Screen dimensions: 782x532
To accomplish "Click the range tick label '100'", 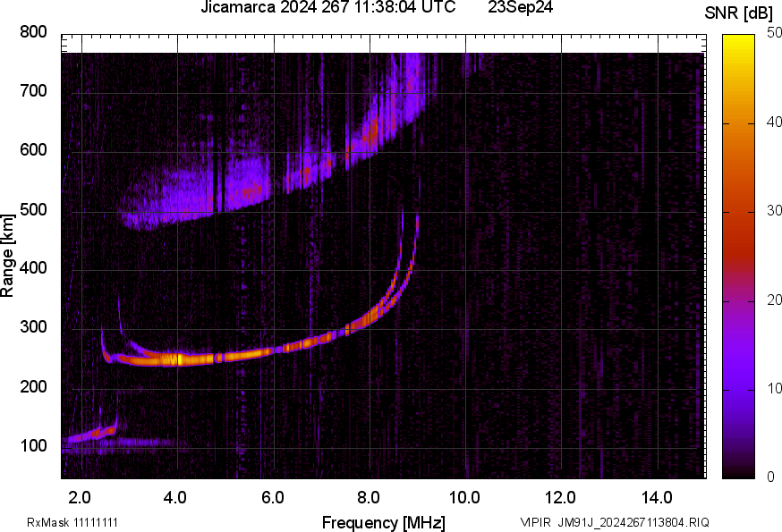I will point(33,445).
